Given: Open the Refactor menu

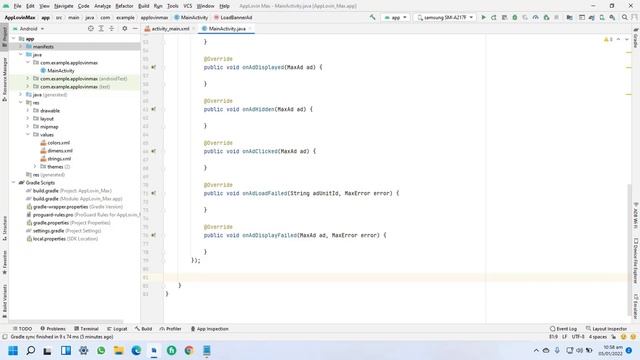Looking at the screenshot, I should pos(124,6).
